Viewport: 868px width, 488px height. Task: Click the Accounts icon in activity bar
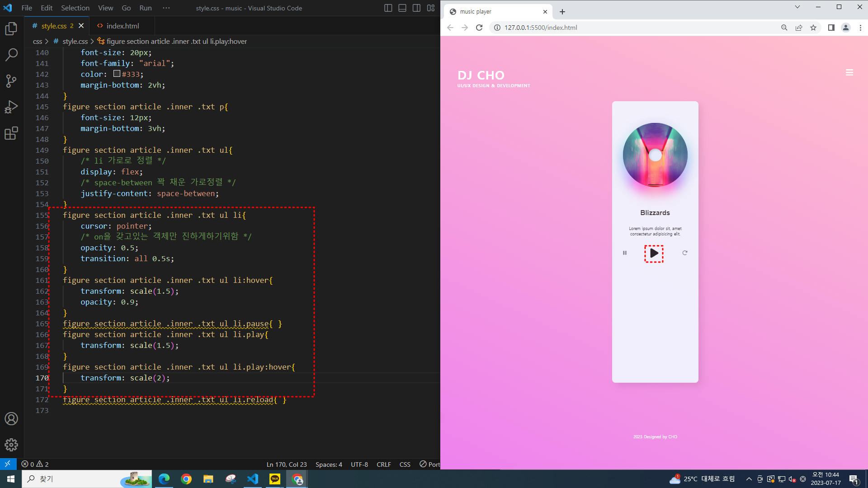click(x=11, y=418)
